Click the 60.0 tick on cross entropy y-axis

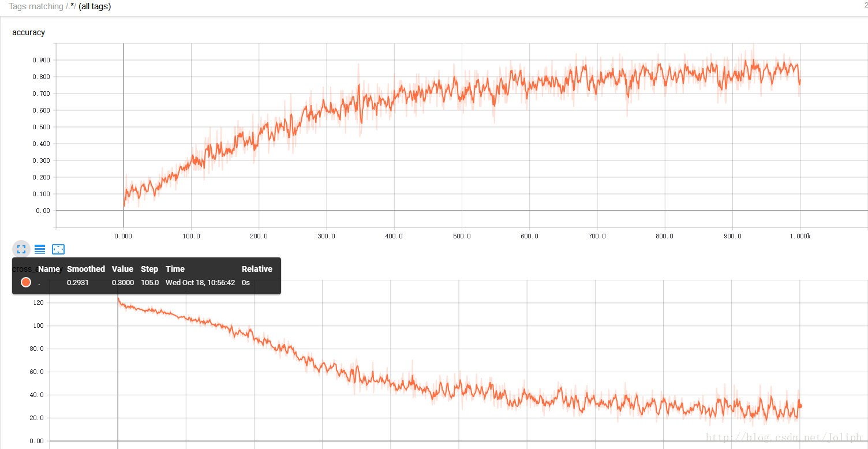coord(36,372)
